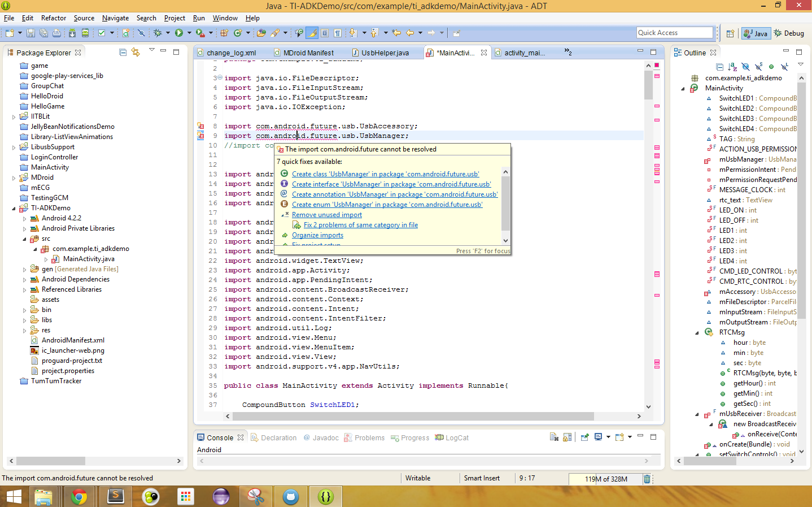This screenshot has height=507, width=812.
Task: Click Pin Console icon
Action: (x=585, y=437)
